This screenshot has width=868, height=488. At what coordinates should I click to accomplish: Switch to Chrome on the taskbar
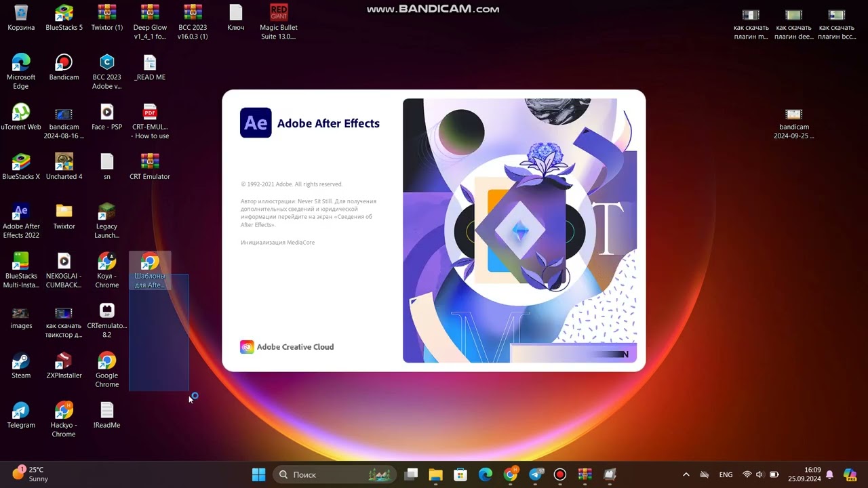(x=511, y=474)
